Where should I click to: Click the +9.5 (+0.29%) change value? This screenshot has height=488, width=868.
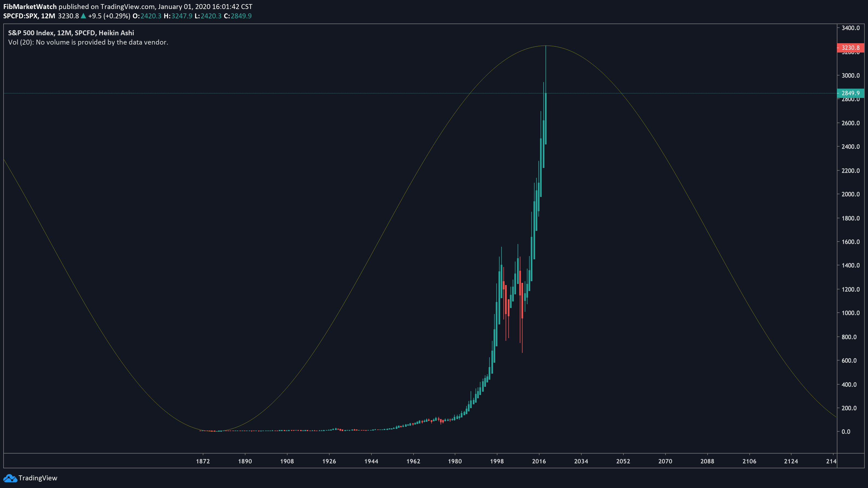click(109, 16)
